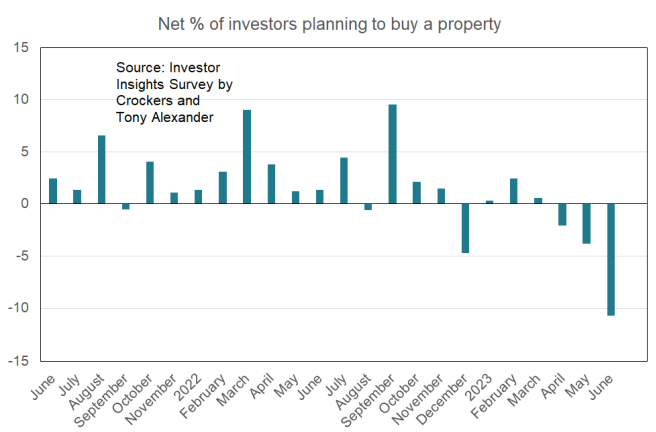
Task: Click the lowest negative bar at far right
Action: 611,259
